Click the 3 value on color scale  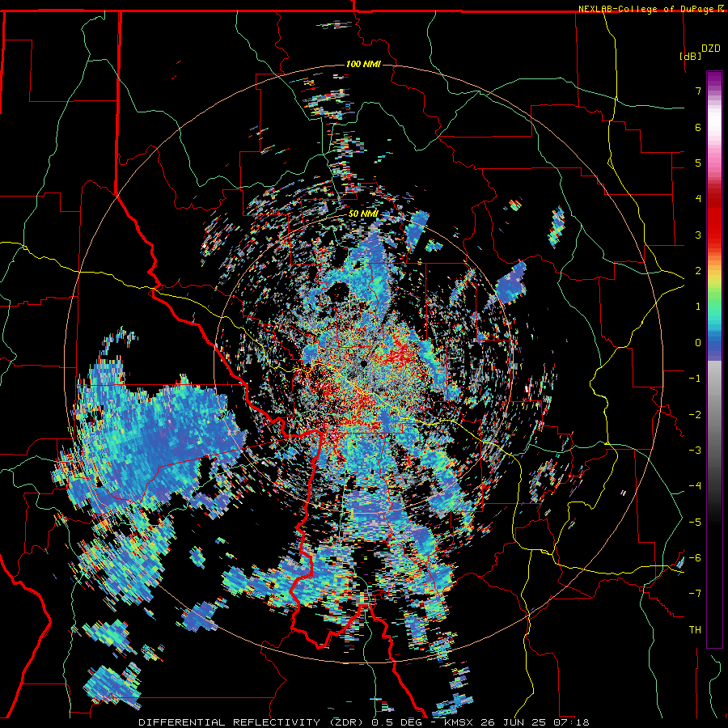click(x=698, y=235)
